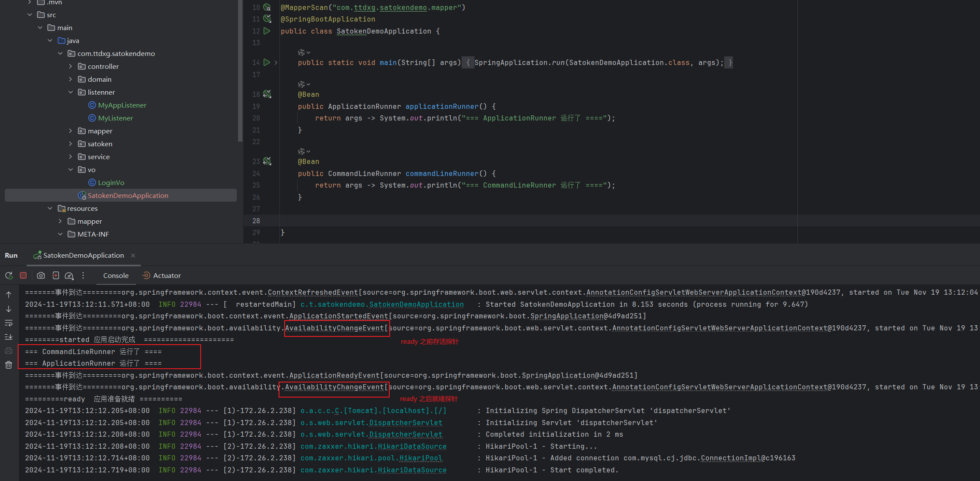Click the Spring bean gutter icon on line 18

[267, 94]
